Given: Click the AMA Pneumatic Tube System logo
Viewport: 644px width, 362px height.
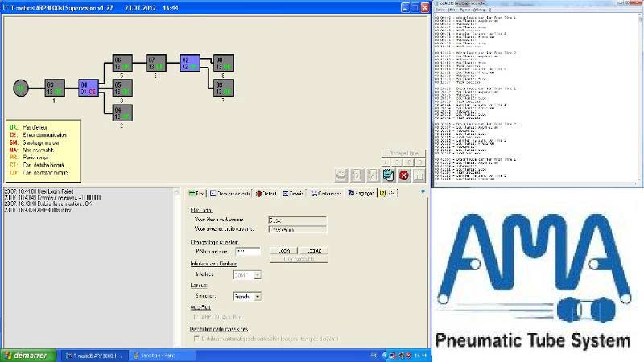Looking at the screenshot, I should (x=534, y=281).
